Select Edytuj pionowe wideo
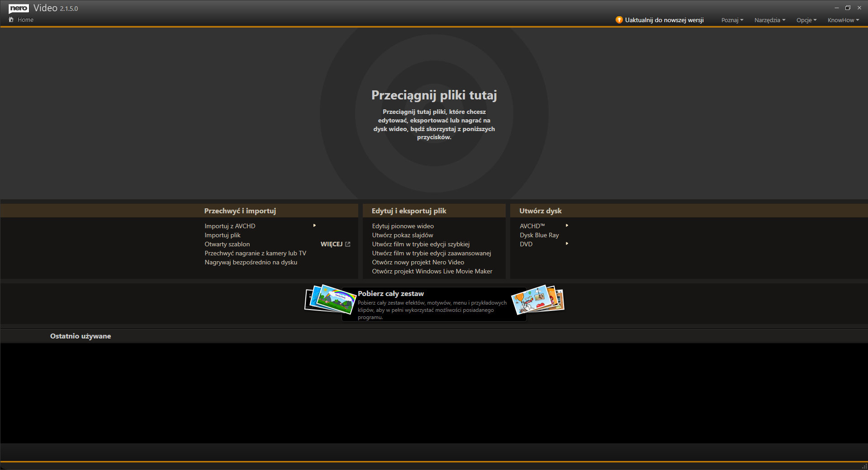Viewport: 868px width, 470px height. click(x=403, y=226)
